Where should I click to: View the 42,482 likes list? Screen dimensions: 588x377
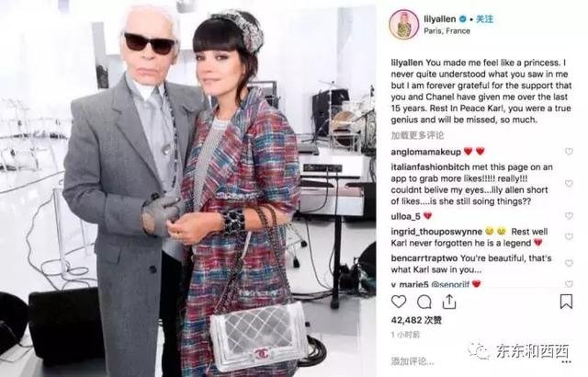click(x=416, y=320)
